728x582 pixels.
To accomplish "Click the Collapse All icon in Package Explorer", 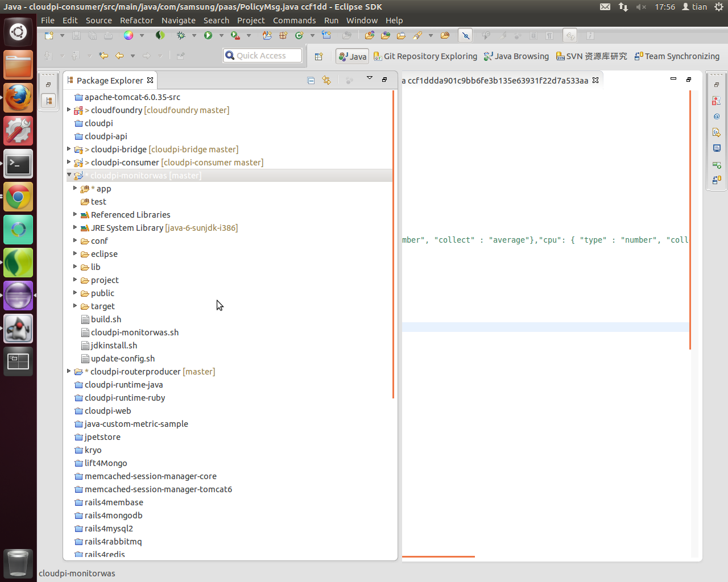I will [x=311, y=80].
